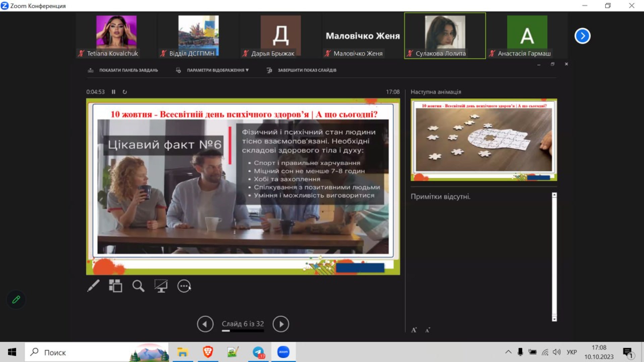644x362 pixels.
Task: Click the next animation slide thumbnail
Action: 484,140
